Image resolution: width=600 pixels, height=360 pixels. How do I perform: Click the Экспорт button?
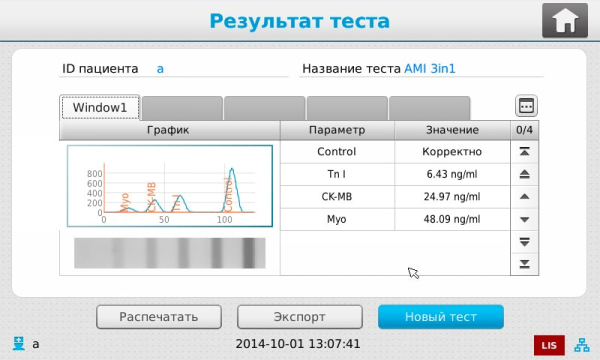300,317
